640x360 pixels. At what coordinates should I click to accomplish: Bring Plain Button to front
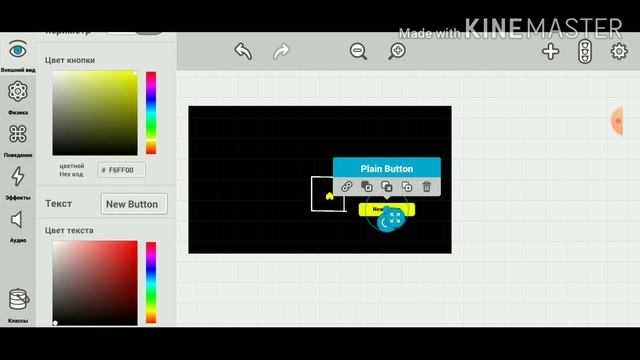pos(387,187)
